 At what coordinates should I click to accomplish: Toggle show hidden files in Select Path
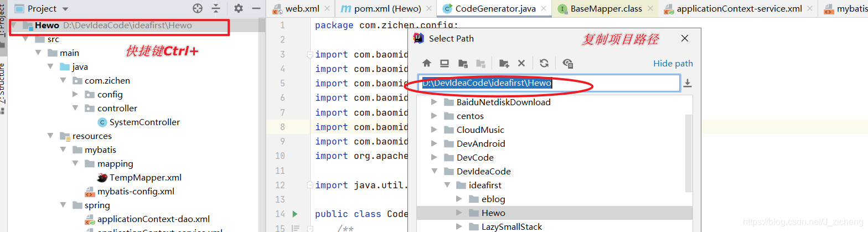coord(567,63)
